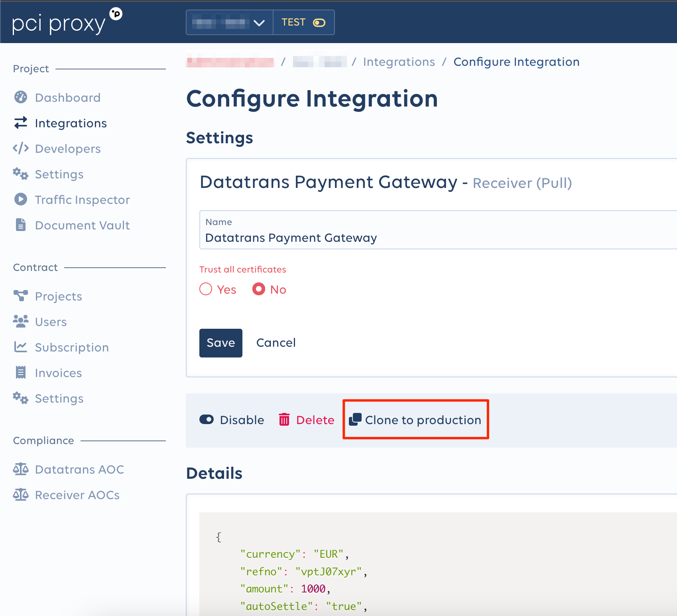Viewport: 677px width, 616px height.
Task: Click the Configure Integration breadcrumb
Action: [517, 62]
